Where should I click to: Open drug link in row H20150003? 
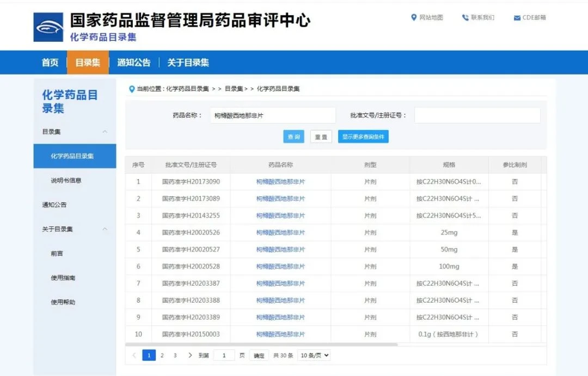click(280, 335)
